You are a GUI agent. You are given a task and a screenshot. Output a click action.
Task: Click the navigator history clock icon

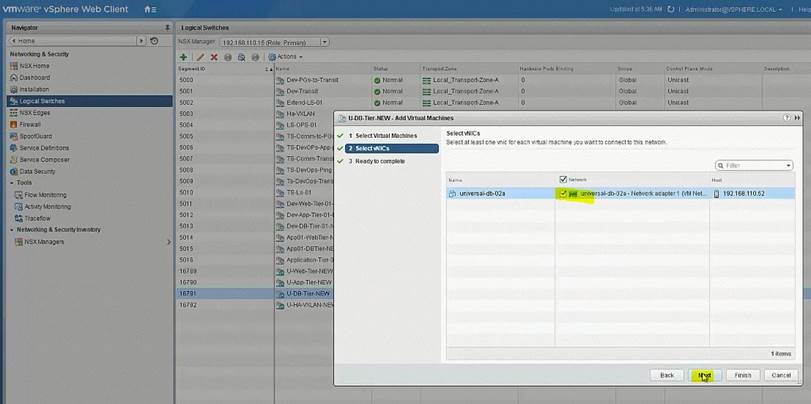point(153,41)
